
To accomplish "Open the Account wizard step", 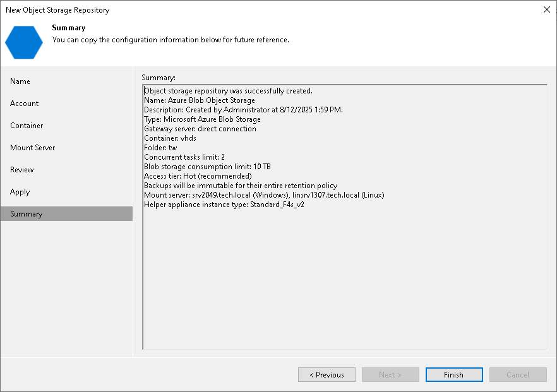I will point(24,104).
